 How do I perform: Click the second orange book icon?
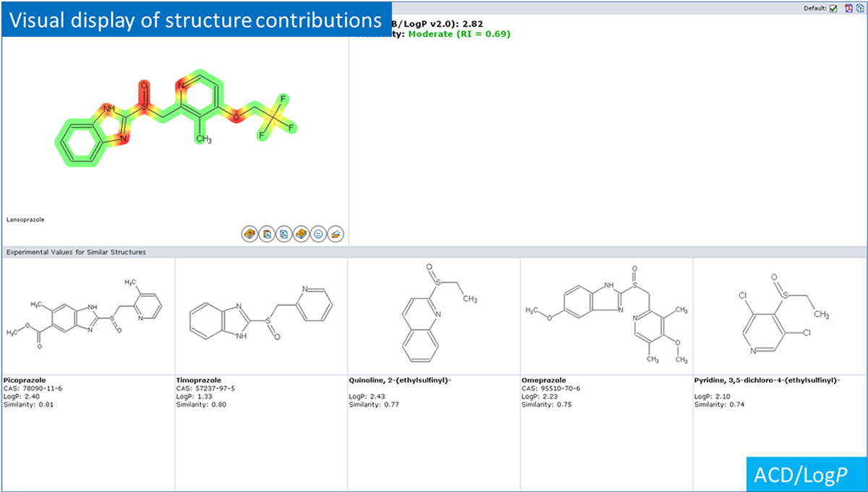[301, 234]
